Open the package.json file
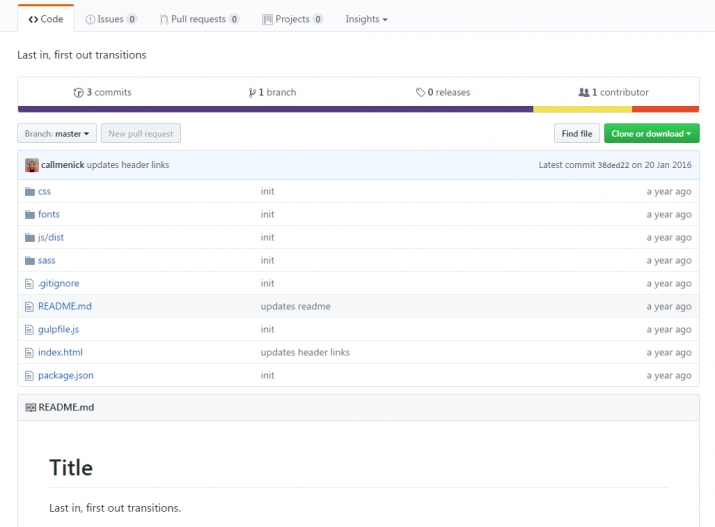 click(x=66, y=375)
